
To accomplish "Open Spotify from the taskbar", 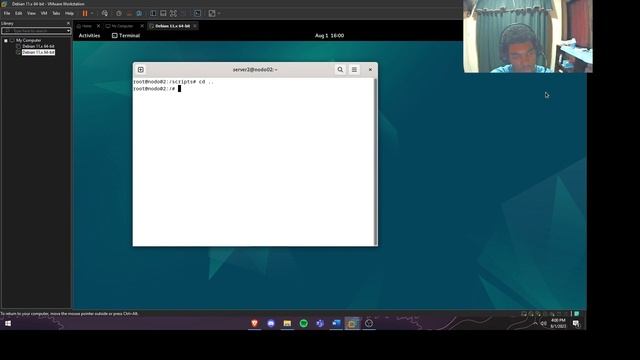I will coord(304,323).
